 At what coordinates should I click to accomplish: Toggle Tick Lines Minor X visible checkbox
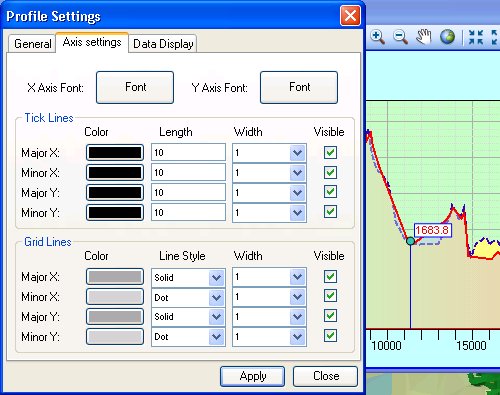point(330,172)
